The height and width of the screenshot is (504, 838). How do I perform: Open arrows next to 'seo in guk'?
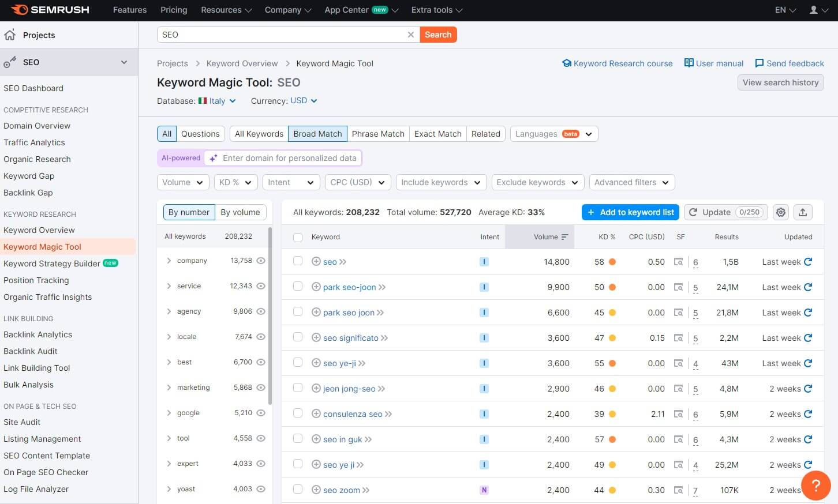tap(368, 439)
